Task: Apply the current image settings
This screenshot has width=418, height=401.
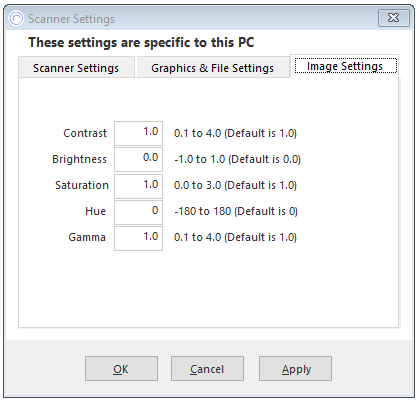Action: (x=295, y=368)
